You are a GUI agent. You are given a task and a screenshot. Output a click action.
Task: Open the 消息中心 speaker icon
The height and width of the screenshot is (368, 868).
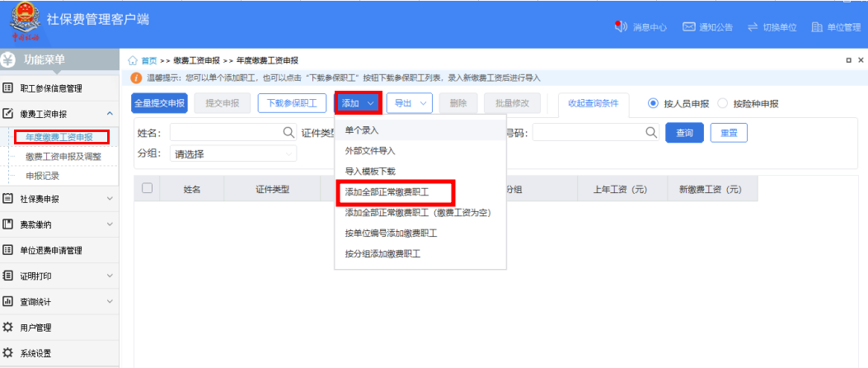[621, 26]
